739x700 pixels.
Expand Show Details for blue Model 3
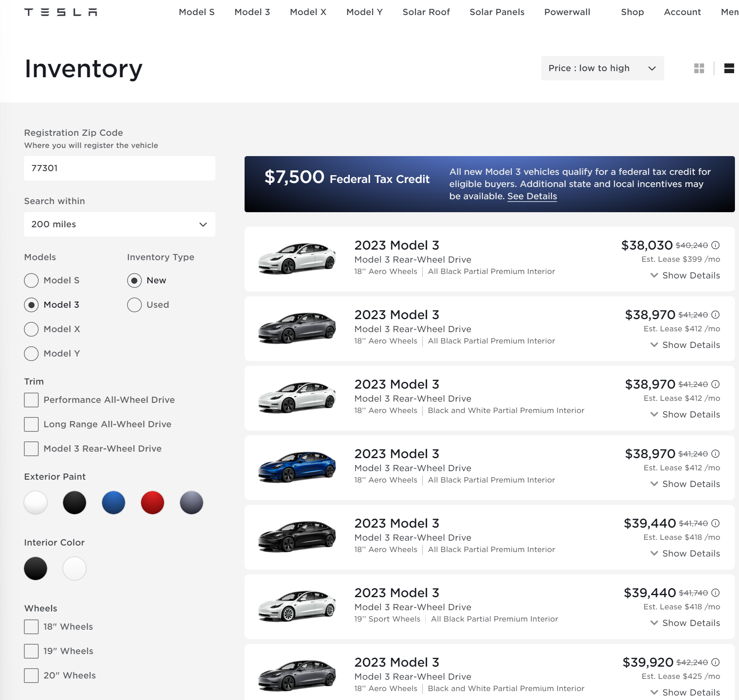click(685, 484)
